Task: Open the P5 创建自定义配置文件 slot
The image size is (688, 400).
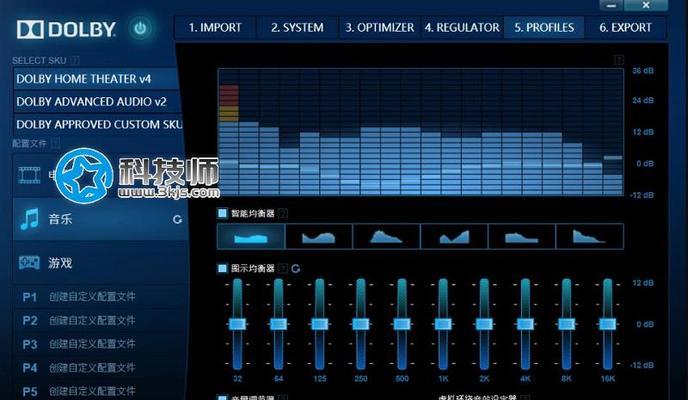Action: tap(100, 391)
